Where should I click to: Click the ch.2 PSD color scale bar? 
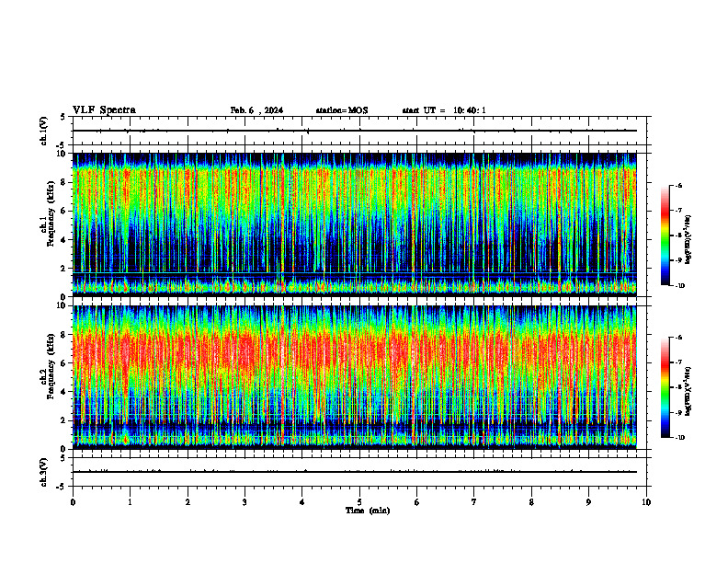pos(665,387)
